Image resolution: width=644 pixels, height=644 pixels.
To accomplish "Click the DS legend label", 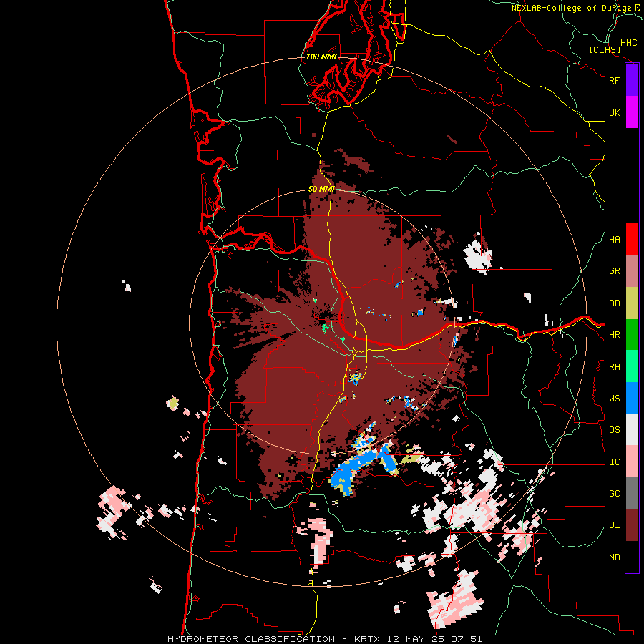I will (x=614, y=430).
